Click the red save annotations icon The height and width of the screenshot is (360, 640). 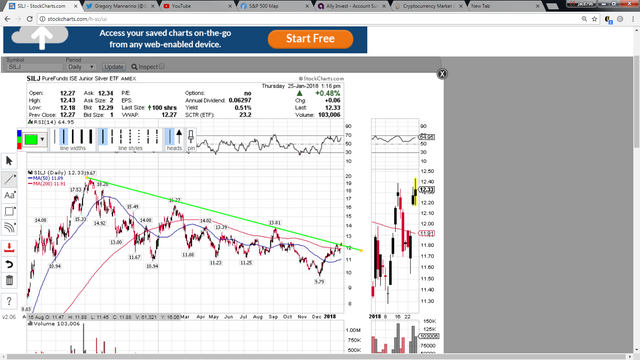(x=9, y=248)
